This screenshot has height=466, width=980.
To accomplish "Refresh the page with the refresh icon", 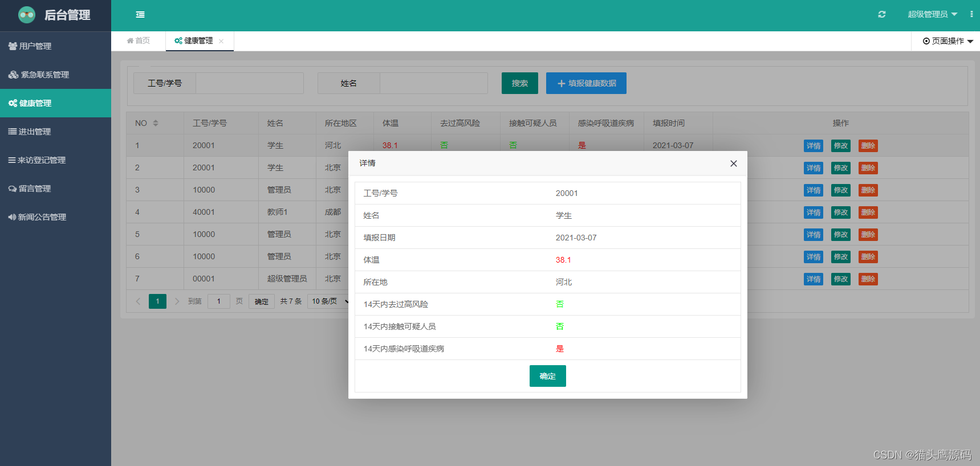I will tap(882, 14).
